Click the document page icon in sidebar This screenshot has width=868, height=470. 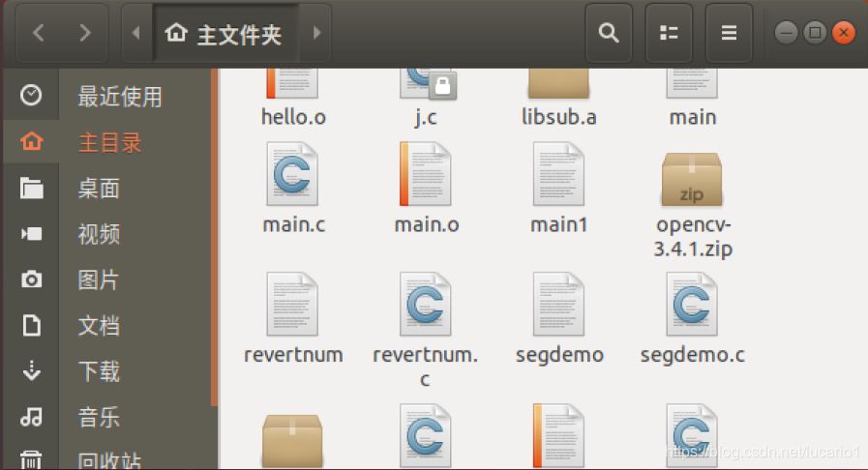point(32,325)
